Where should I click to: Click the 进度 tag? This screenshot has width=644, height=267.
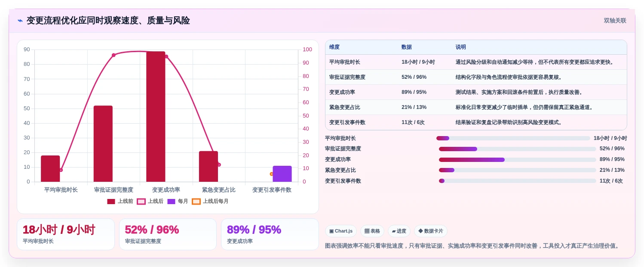click(399, 231)
